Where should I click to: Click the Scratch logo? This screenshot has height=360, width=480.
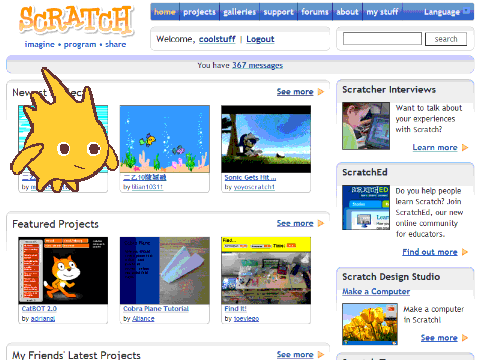[76, 20]
